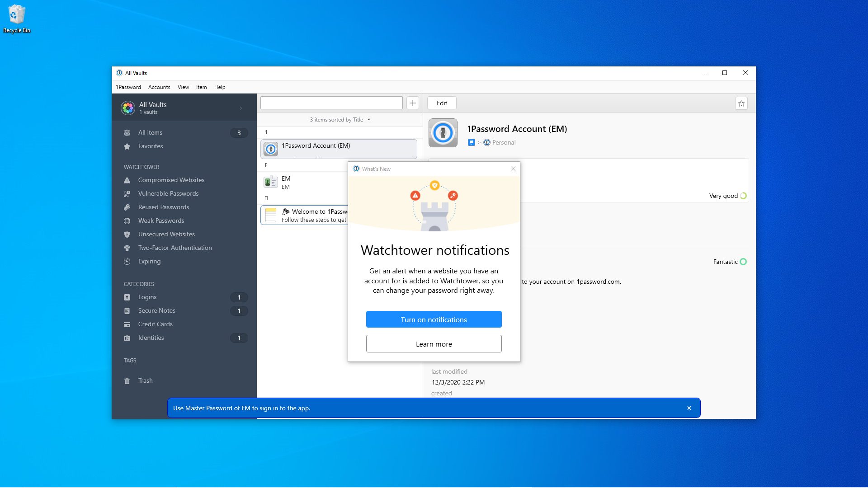
Task: Click the All Vaults colorful vault icon
Action: click(128, 108)
